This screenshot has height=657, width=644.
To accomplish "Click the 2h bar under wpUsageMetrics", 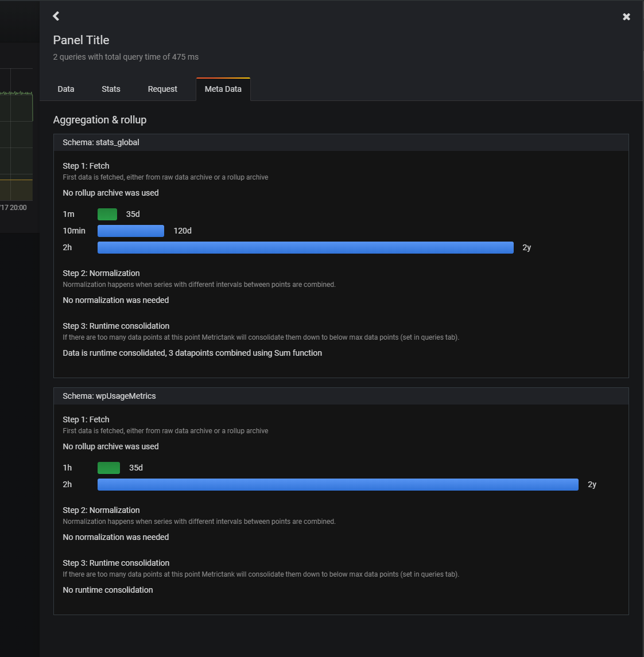I will (x=337, y=484).
